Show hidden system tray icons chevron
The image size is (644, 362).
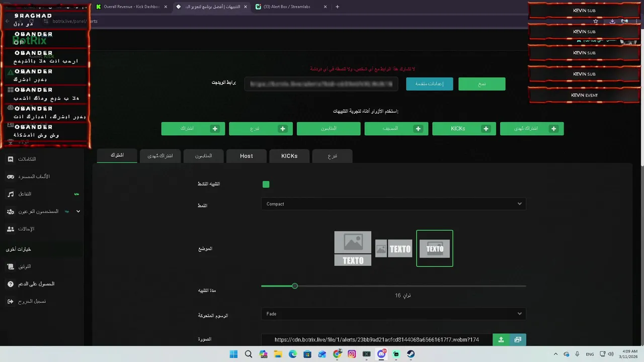point(555,354)
